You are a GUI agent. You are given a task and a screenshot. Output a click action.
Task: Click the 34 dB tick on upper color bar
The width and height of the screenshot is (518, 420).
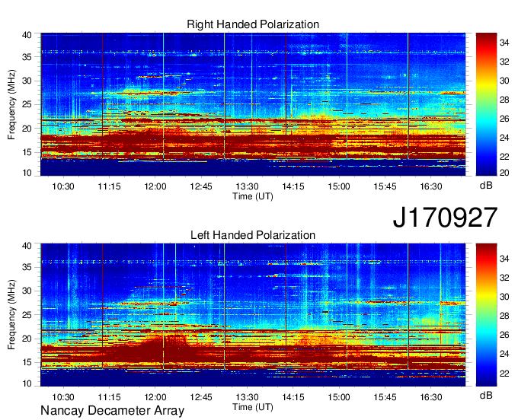point(504,43)
